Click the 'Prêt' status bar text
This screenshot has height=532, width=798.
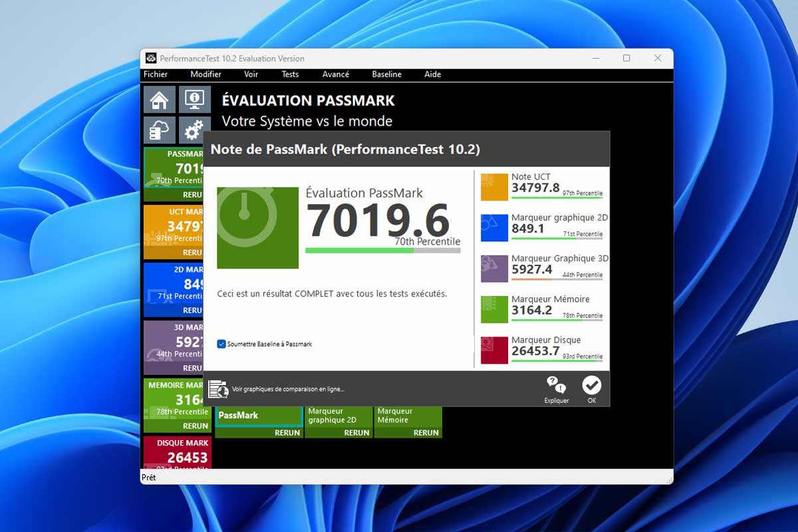pyautogui.click(x=149, y=477)
